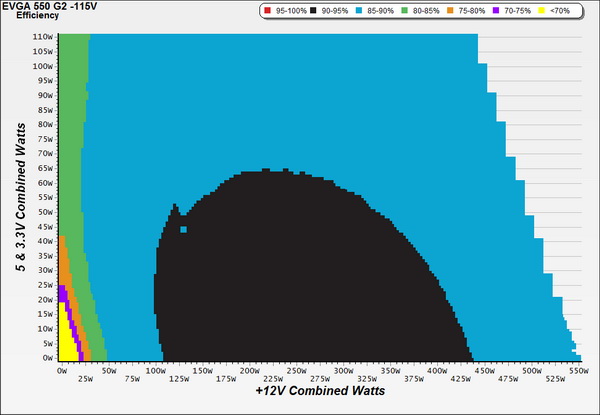This screenshot has height=415, width=600.
Task: Click the 450w x-axis label
Action: point(484,371)
